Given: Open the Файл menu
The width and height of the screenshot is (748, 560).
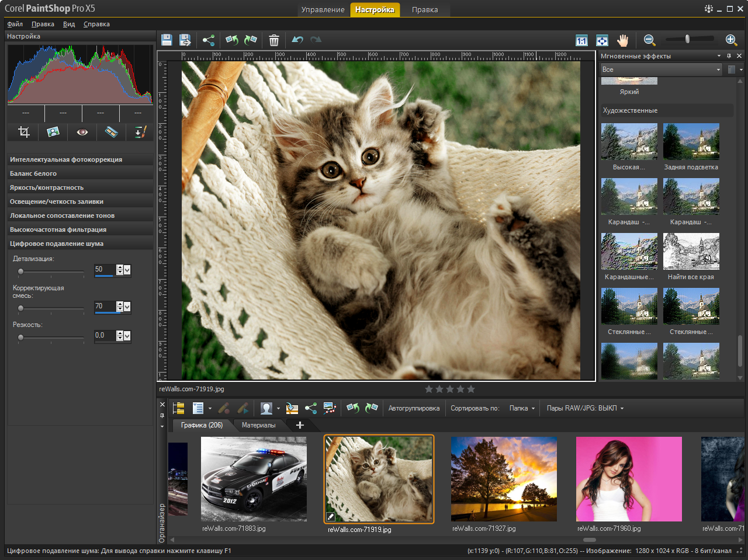Looking at the screenshot, I should click(x=15, y=24).
